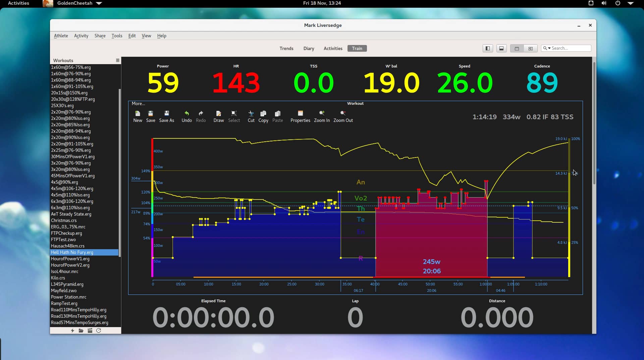Switch to the Activities view
Screen dimensions: 644x360
(333, 48)
